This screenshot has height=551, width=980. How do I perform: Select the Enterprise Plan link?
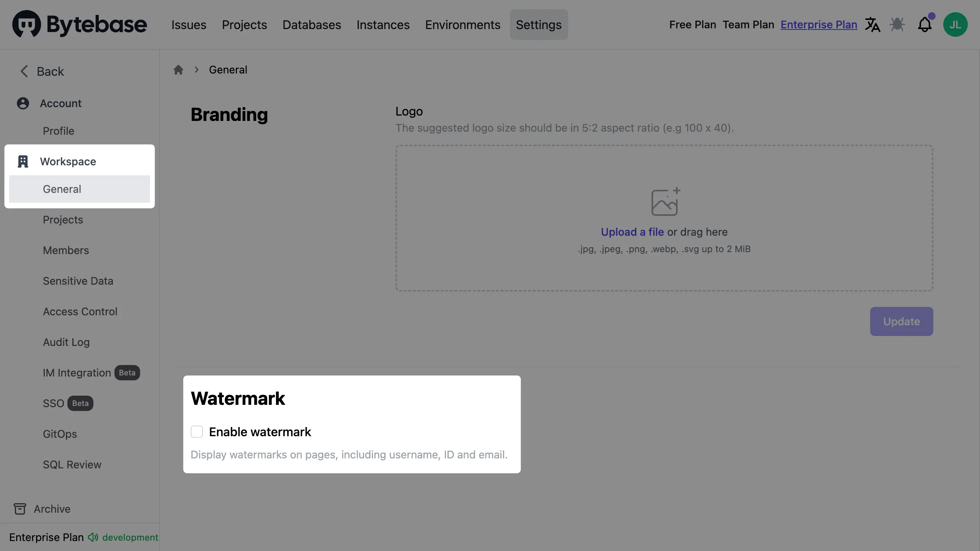[x=818, y=25]
